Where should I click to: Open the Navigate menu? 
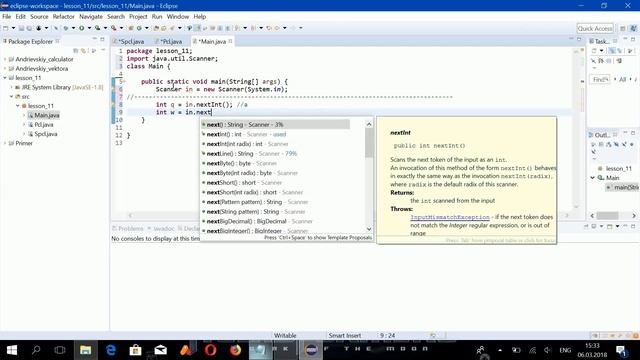click(91, 17)
